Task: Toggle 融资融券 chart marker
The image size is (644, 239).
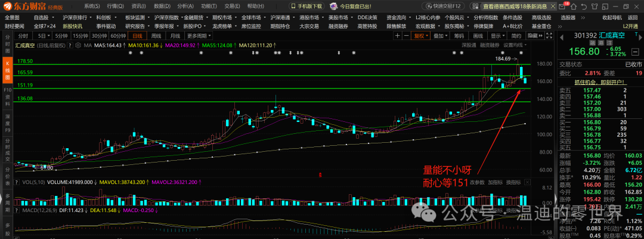Action: (x=490, y=45)
